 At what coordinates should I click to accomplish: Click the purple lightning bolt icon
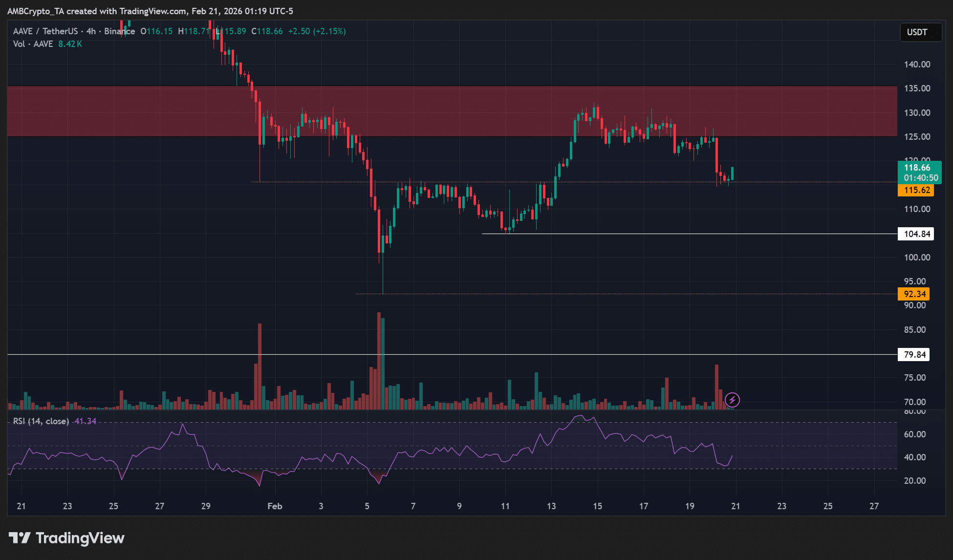732,400
